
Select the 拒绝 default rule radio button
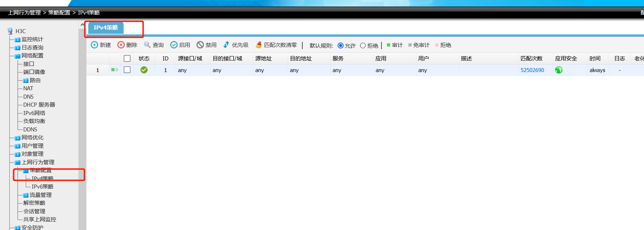pos(363,45)
